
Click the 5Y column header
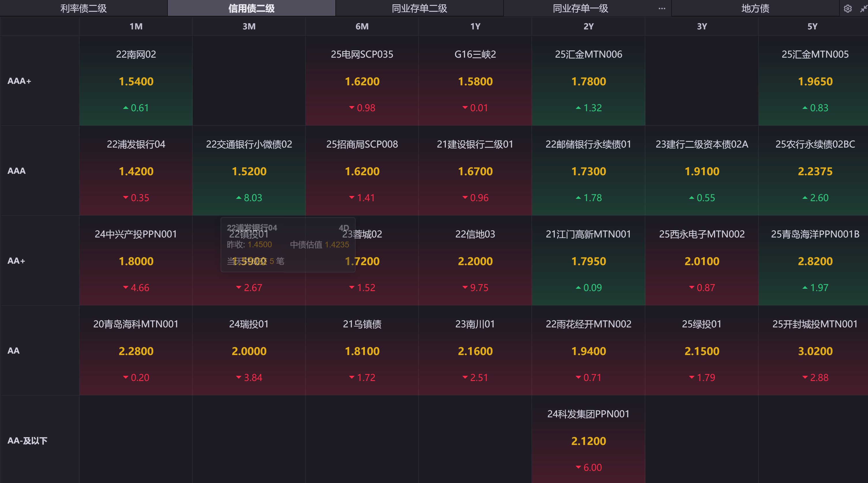click(812, 26)
